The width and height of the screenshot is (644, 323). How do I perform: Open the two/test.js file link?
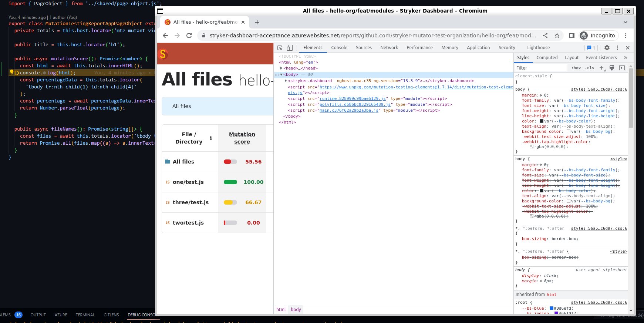(x=188, y=223)
